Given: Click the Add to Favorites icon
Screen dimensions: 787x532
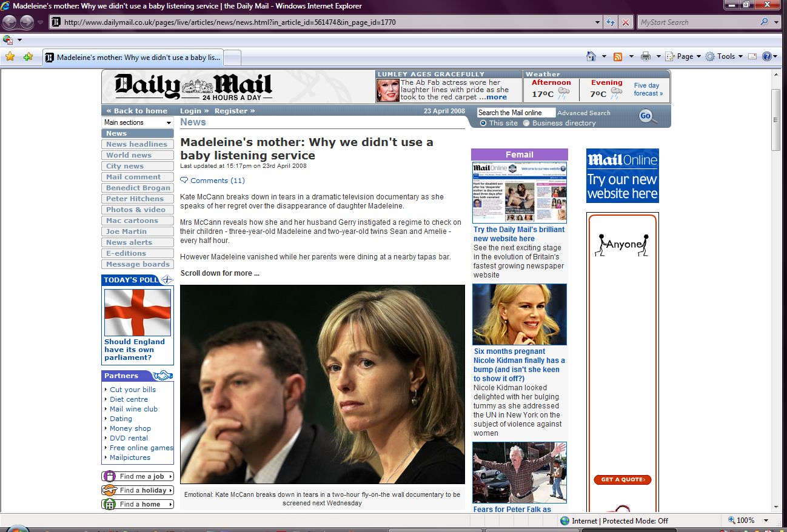Looking at the screenshot, I should (28, 57).
